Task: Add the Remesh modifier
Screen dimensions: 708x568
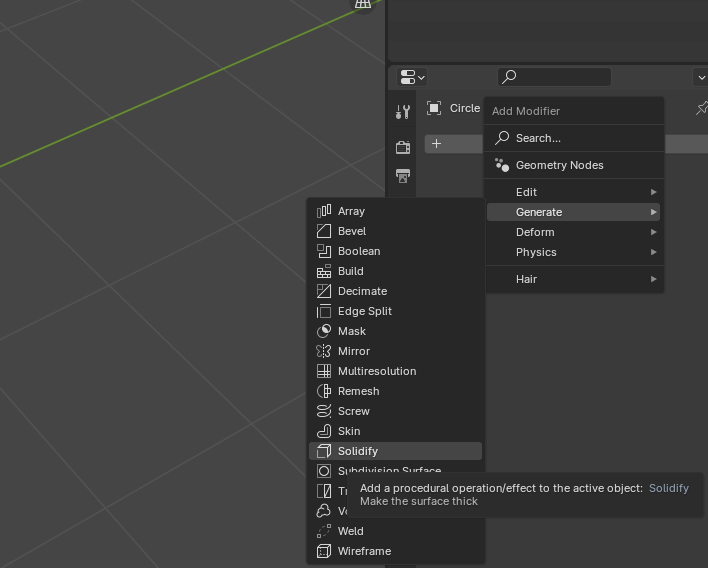Action: coord(396,391)
